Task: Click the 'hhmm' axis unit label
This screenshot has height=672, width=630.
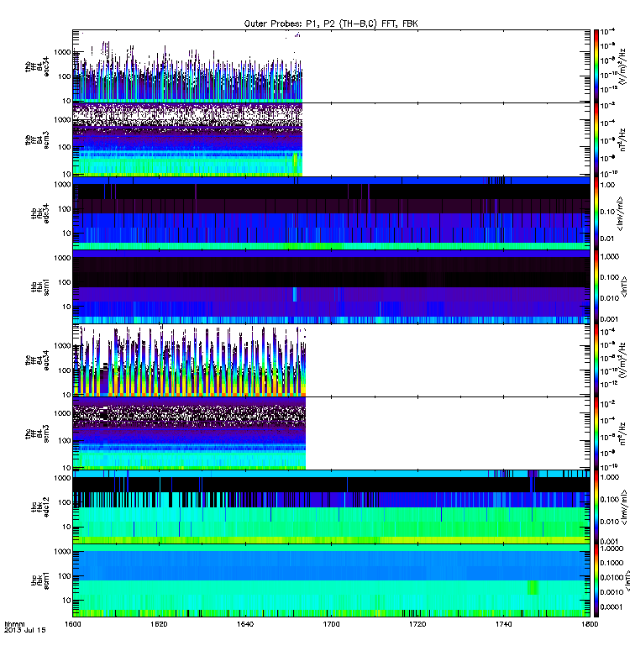Action: tap(14, 624)
